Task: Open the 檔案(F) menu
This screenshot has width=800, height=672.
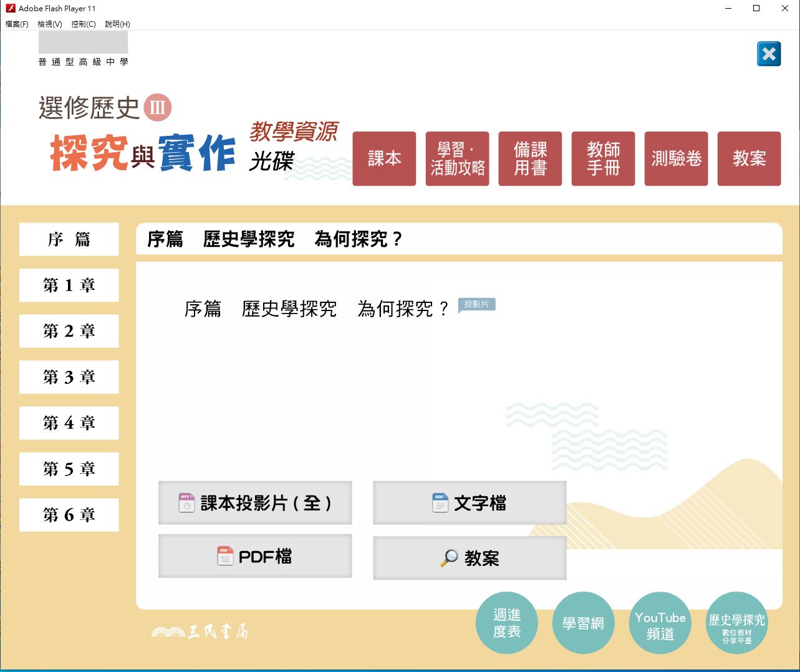Action: 17,24
